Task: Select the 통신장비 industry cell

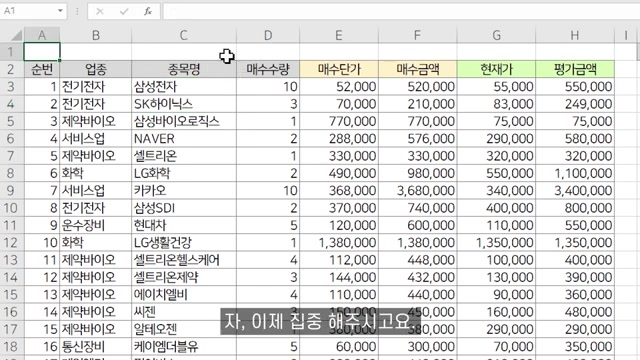Action: tap(96, 347)
